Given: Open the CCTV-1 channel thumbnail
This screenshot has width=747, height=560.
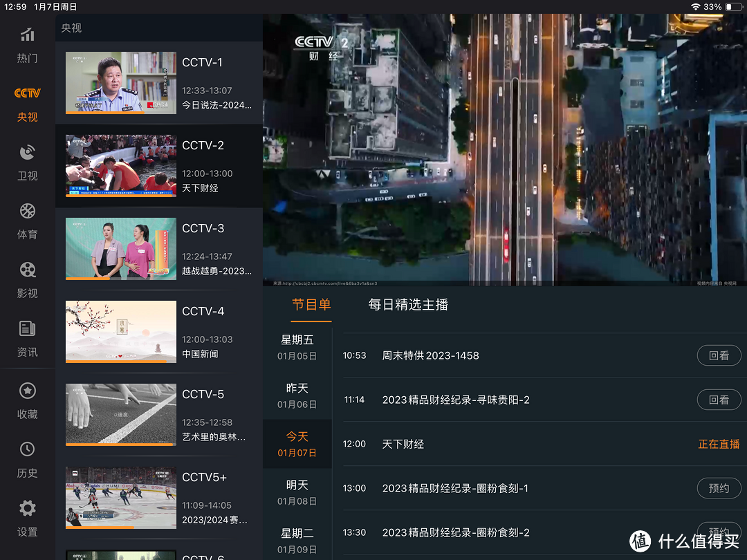Looking at the screenshot, I should pyautogui.click(x=121, y=83).
